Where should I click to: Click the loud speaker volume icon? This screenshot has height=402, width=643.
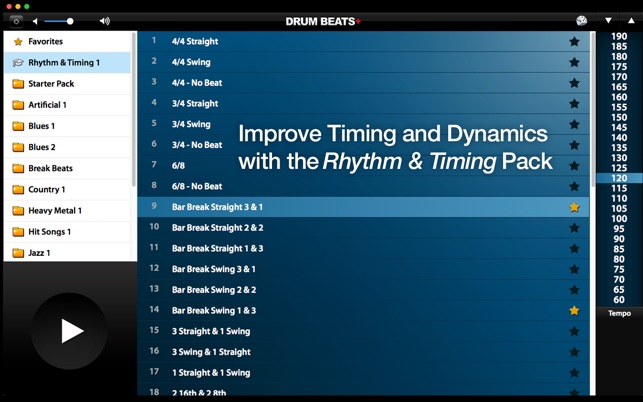pos(105,21)
